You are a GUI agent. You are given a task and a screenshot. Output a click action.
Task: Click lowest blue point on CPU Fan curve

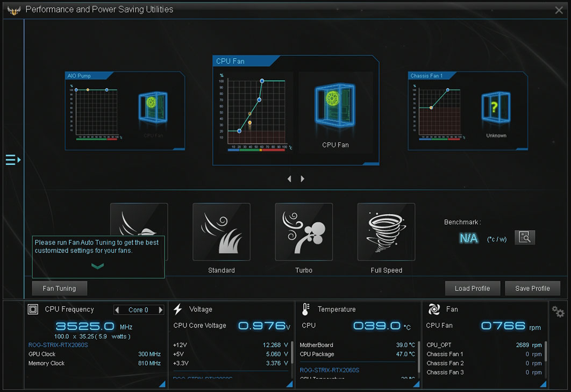(x=239, y=131)
